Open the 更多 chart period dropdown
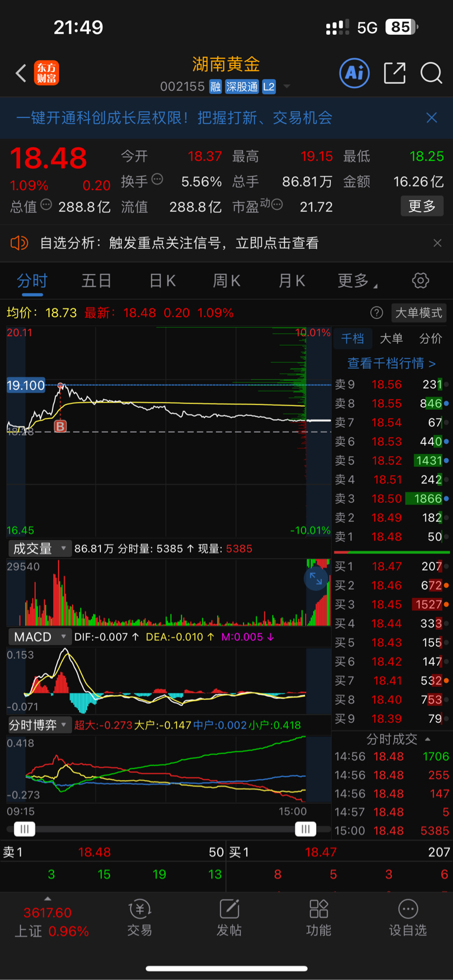Screen dimensions: 453x980 coord(357,281)
